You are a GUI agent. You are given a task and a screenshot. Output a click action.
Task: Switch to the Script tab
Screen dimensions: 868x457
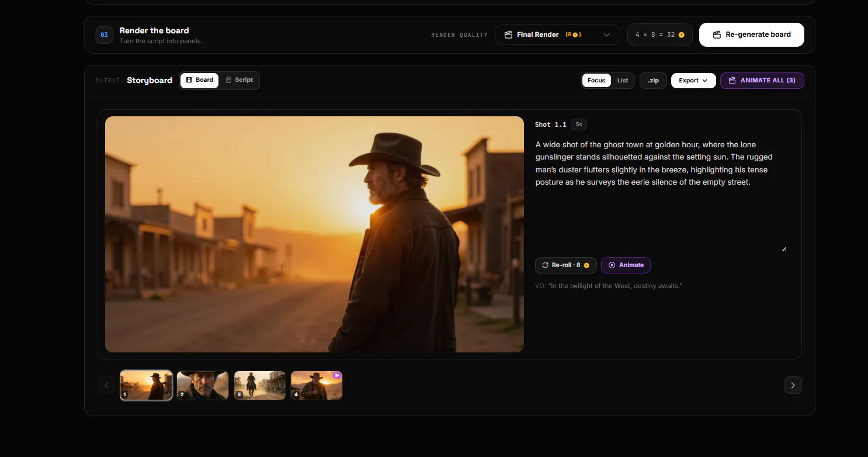coord(239,80)
